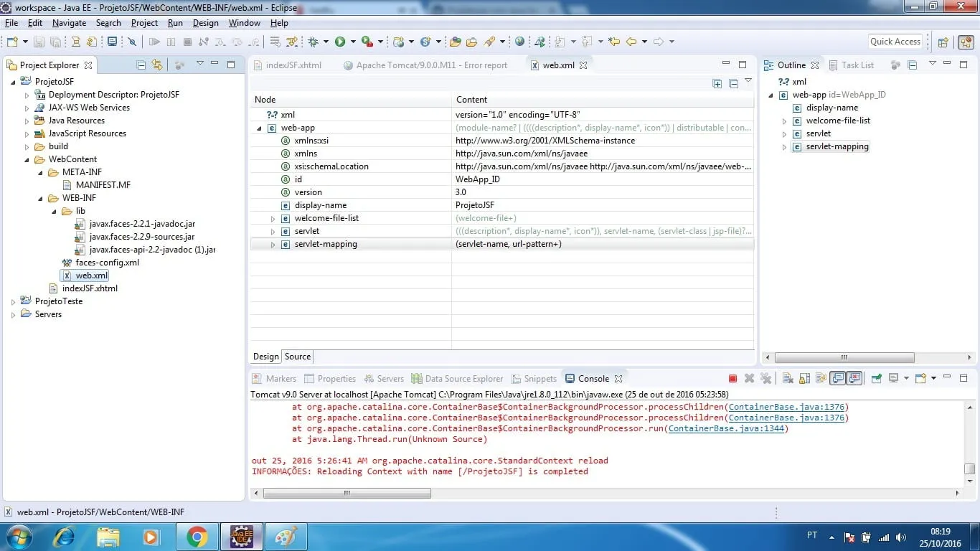Screen dimensions: 980x551
Task: Collapse all in Project Explorer
Action: click(x=141, y=65)
